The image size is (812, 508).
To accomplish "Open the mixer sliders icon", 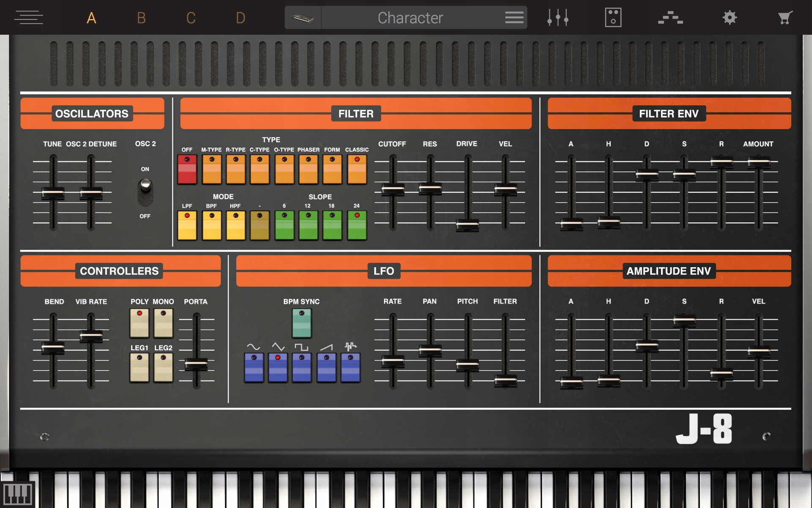I will (557, 18).
